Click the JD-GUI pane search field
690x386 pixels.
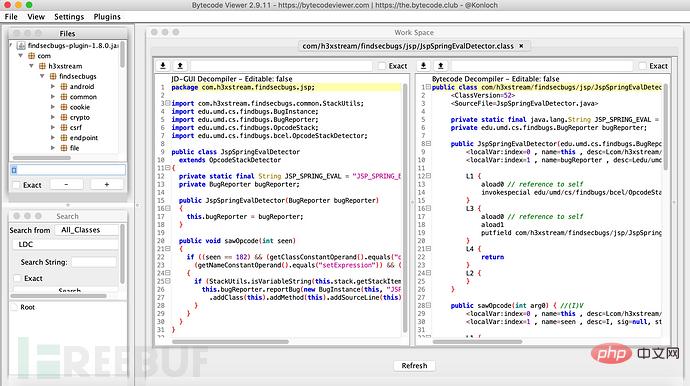(282, 66)
